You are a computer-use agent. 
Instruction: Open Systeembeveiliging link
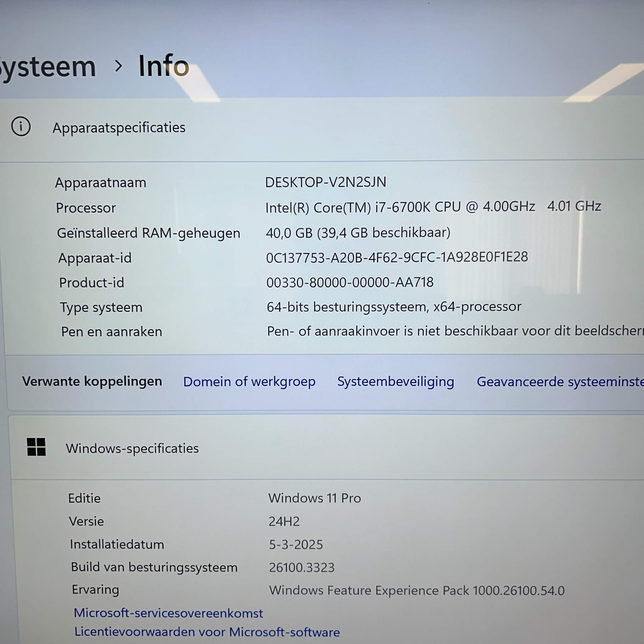[x=396, y=382]
